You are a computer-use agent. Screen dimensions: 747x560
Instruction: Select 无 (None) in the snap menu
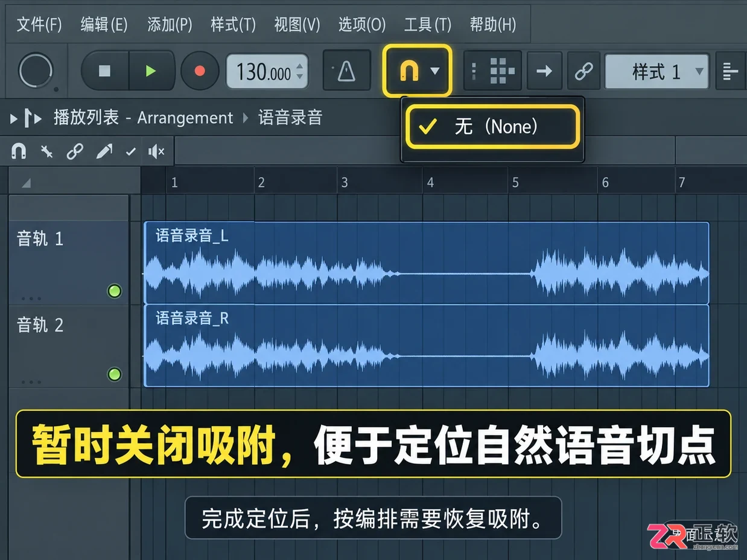coord(492,127)
